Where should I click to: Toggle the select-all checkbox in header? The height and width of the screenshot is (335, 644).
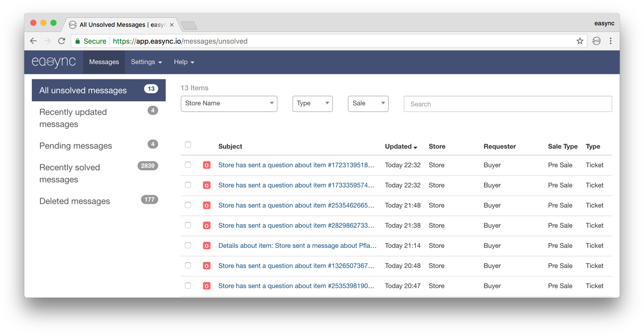188,145
